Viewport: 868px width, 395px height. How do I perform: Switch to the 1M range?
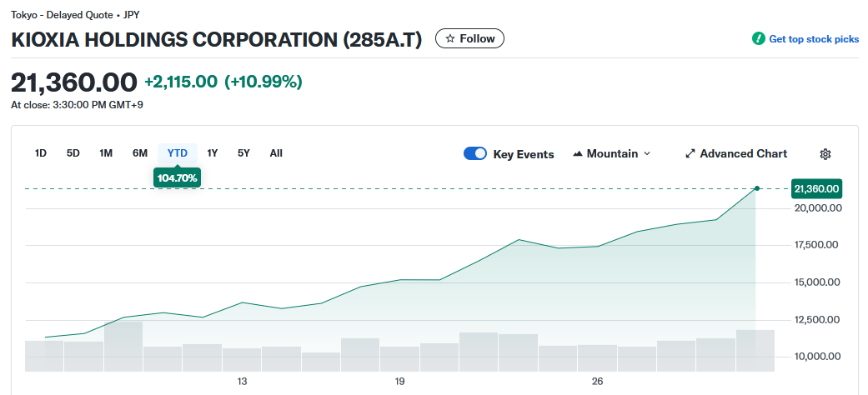[x=106, y=153]
